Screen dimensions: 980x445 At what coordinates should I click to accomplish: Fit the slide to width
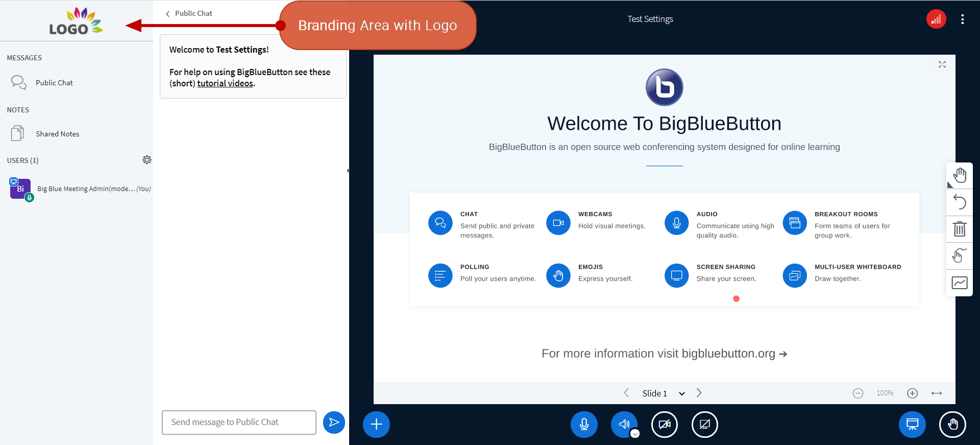pos(937,393)
